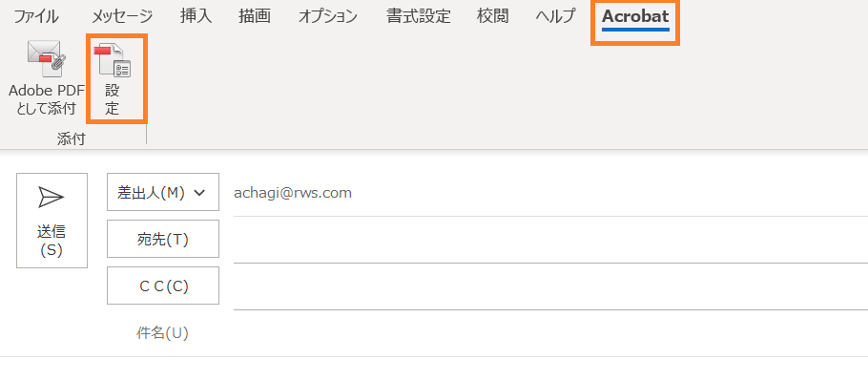Image resolution: width=868 pixels, height=381 pixels.
Task: Click the 送信 send arrow button
Action: tap(52, 221)
